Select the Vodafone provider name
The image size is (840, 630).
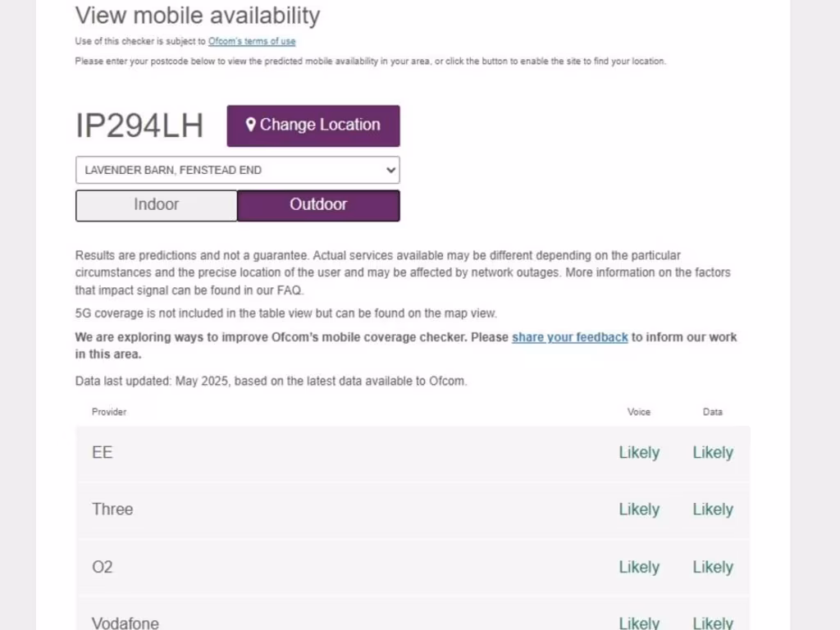pyautogui.click(x=126, y=623)
